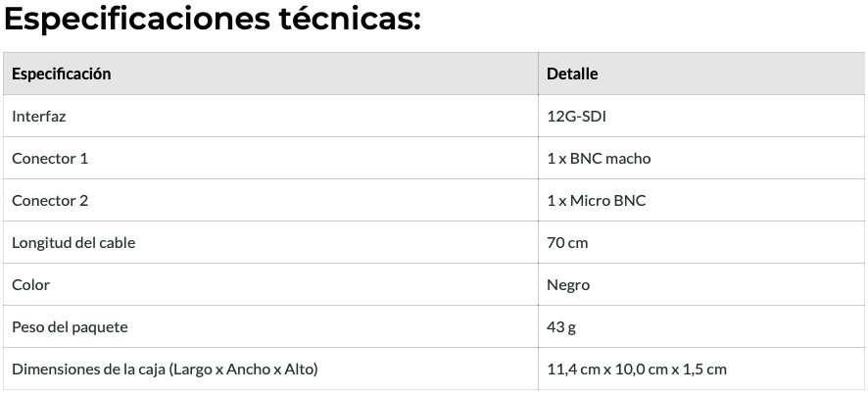868x395 pixels.
Task: Click the 'Interfaz' row label
Action: (39, 116)
